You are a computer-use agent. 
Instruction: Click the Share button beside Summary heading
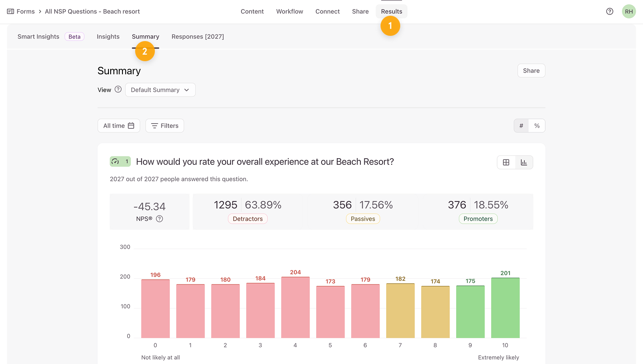[531, 71]
